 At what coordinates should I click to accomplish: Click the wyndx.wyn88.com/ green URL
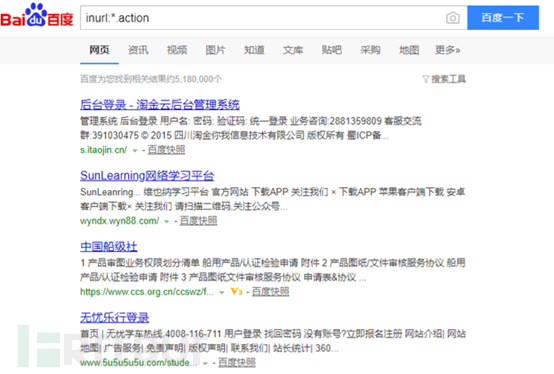120,221
